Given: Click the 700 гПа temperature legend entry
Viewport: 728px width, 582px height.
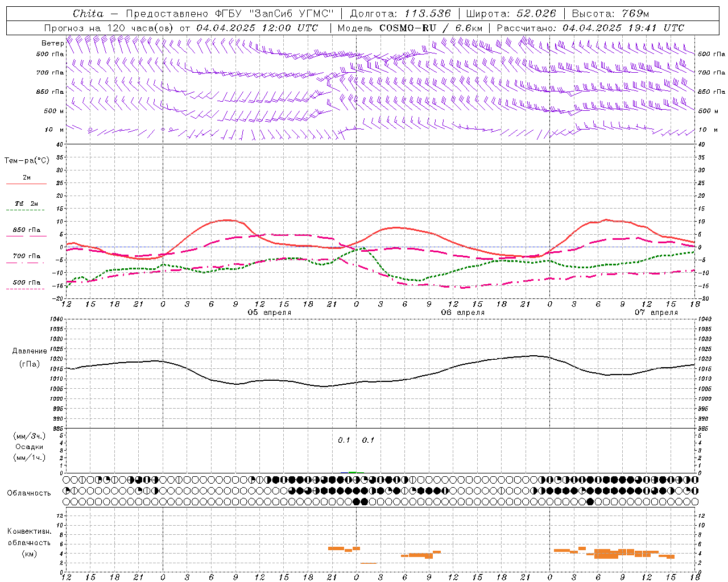Looking at the screenshot, I should 26,256.
